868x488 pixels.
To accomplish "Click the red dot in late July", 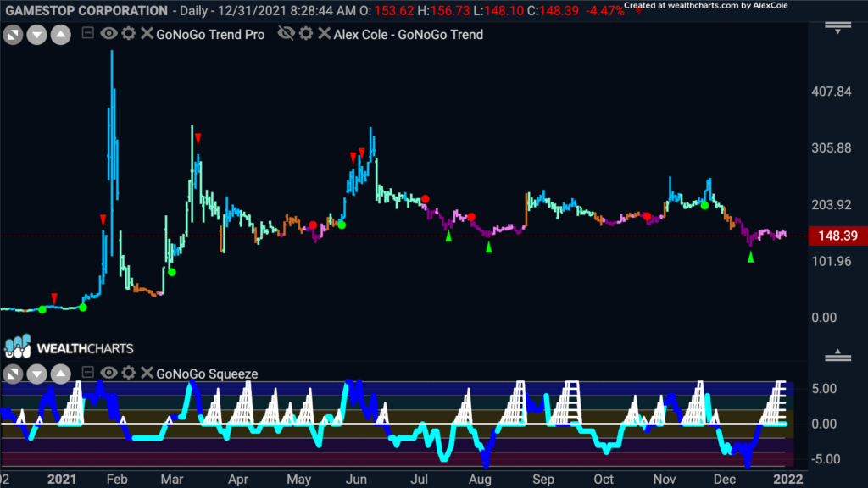I will [x=471, y=217].
